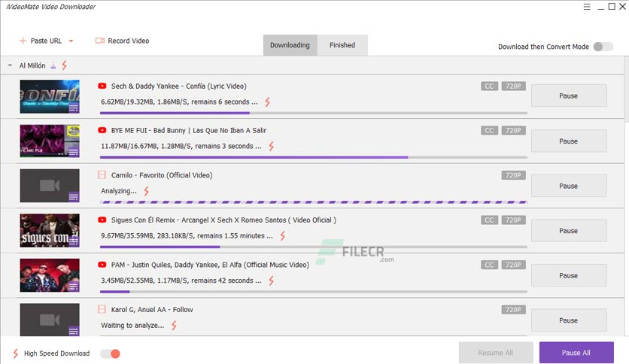Click the Pause All button
Screen dimensions: 629x364
(576, 353)
